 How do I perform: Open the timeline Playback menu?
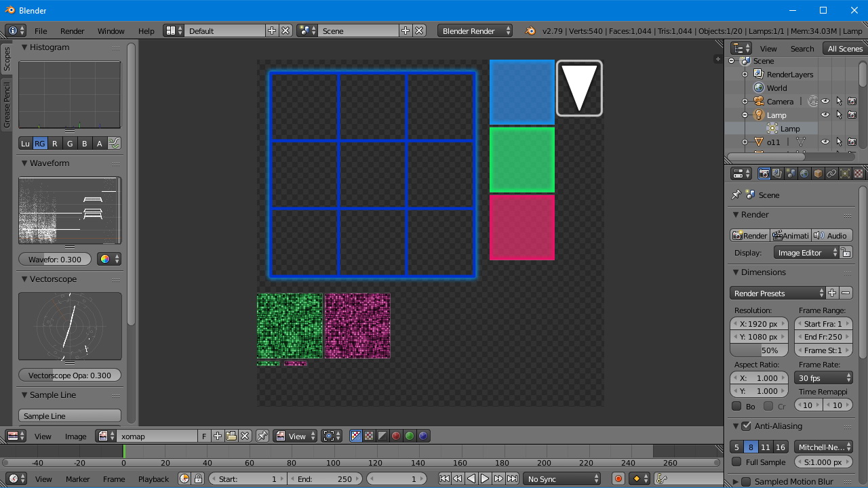pos(153,479)
